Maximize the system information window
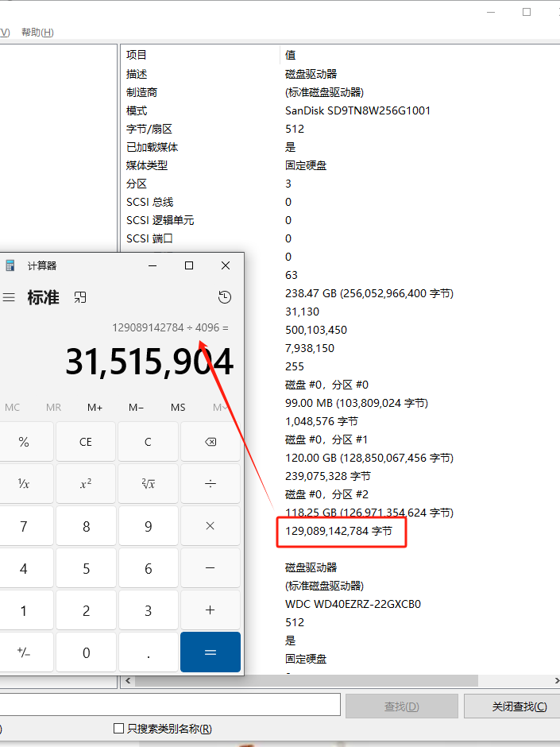Screen dimensions: 560x747 tap(527, 12)
